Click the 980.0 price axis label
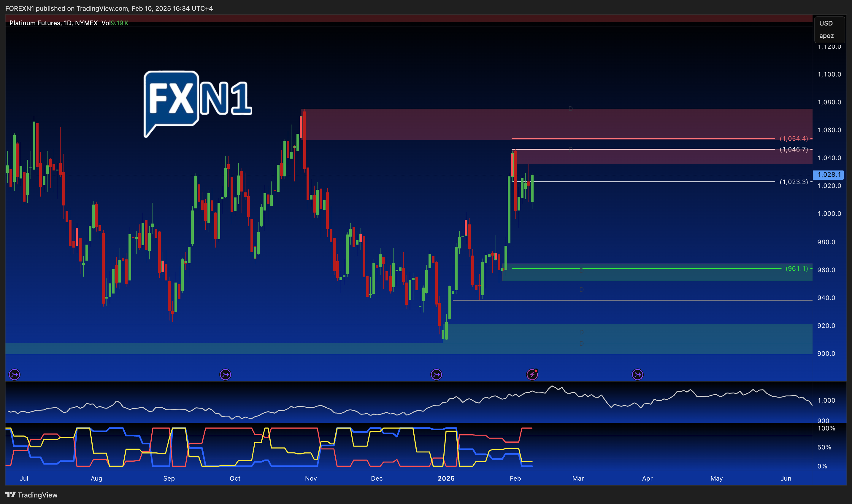 pyautogui.click(x=826, y=242)
